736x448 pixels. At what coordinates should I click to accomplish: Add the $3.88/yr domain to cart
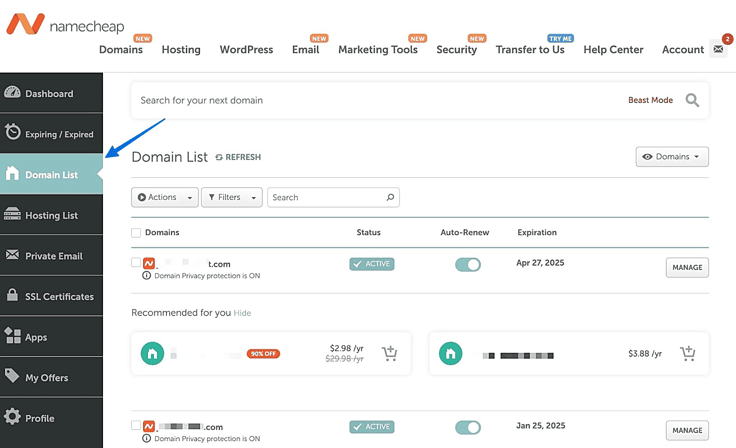pyautogui.click(x=688, y=353)
